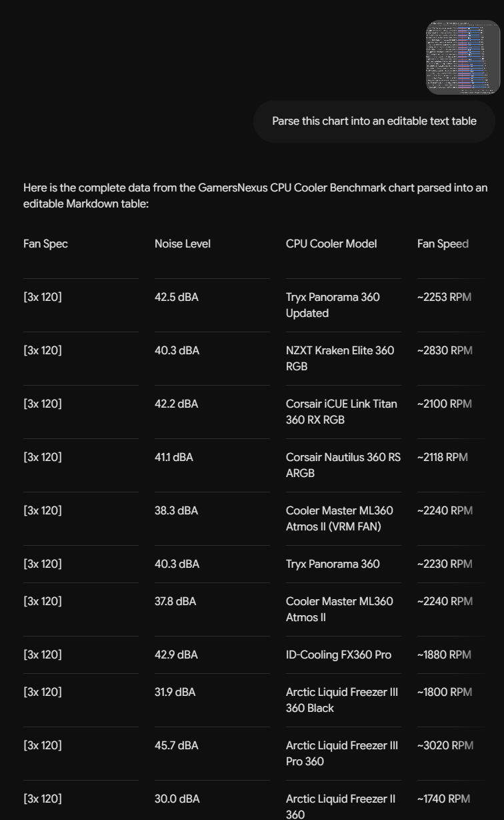504x820 pixels.
Task: Click the 31.9 dBA noise value
Action: tap(175, 692)
